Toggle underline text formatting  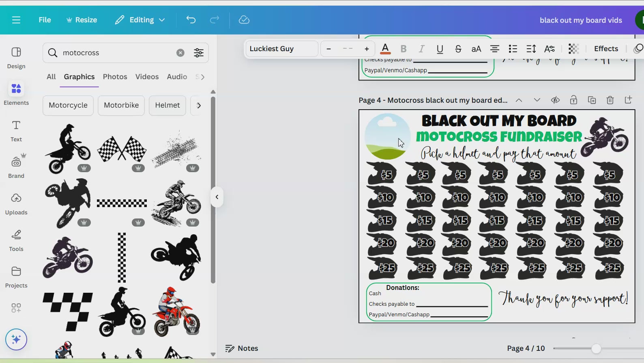pos(440,49)
